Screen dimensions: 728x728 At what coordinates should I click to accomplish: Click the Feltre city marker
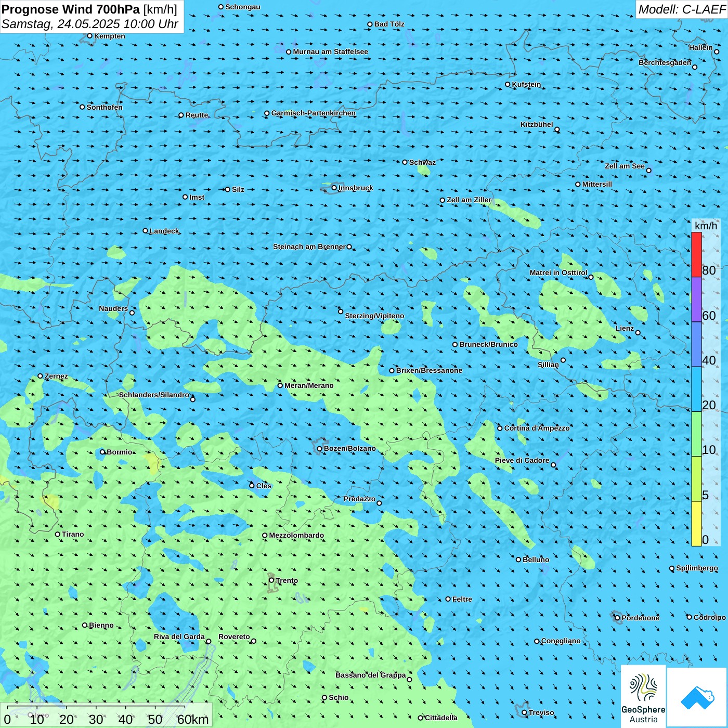pos(448,599)
